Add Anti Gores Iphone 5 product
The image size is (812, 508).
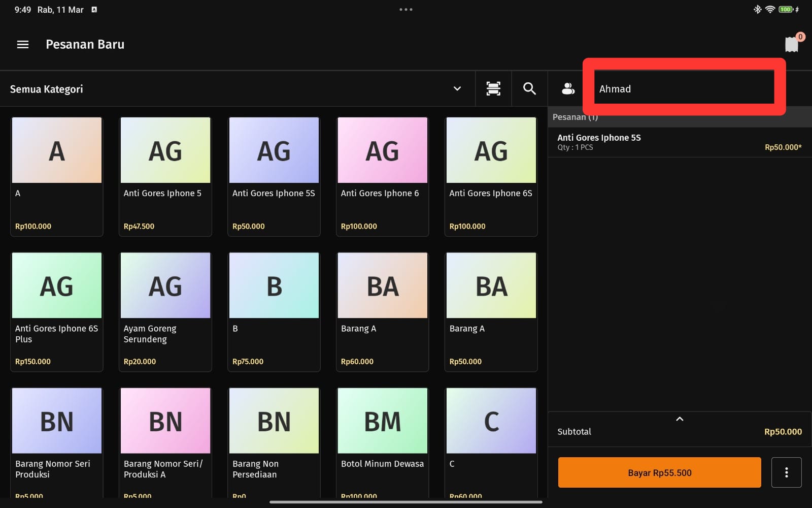pyautogui.click(x=165, y=176)
